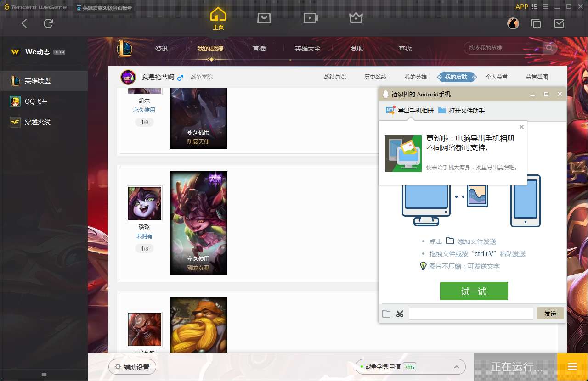Open the chat messages icon
Image resolution: width=588 pixels, height=381 pixels.
click(536, 23)
